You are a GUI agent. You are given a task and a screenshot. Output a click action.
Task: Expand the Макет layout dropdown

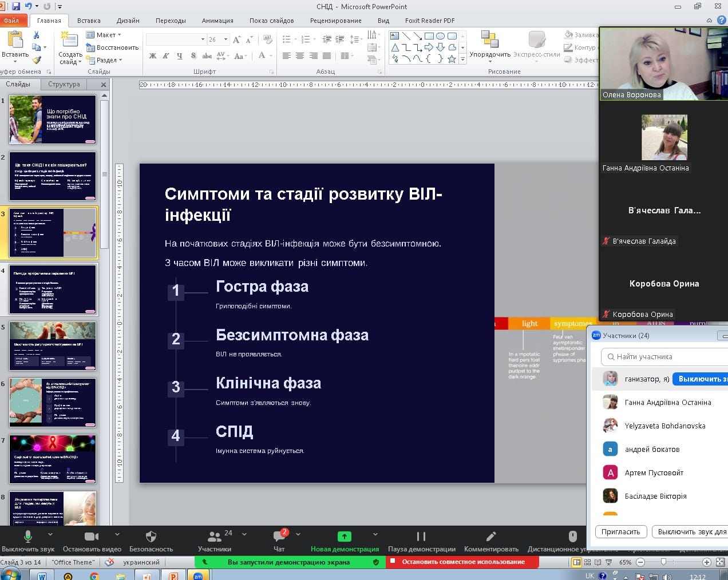tap(104, 35)
